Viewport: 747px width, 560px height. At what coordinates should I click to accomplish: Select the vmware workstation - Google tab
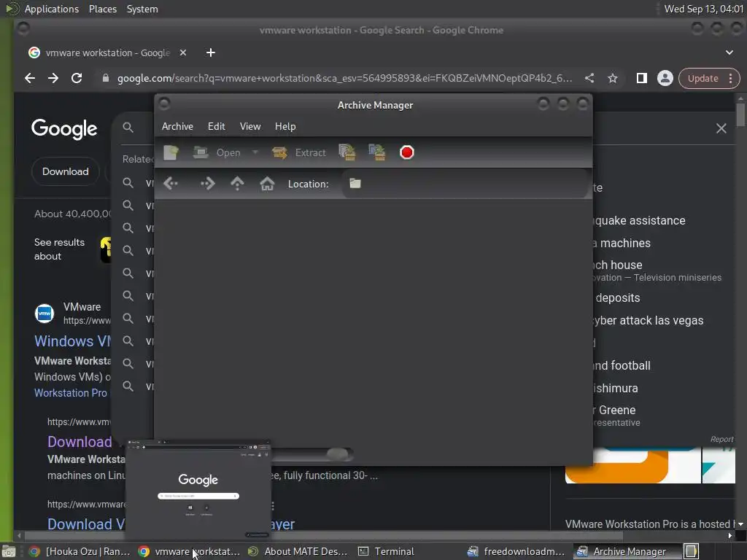coord(107,52)
